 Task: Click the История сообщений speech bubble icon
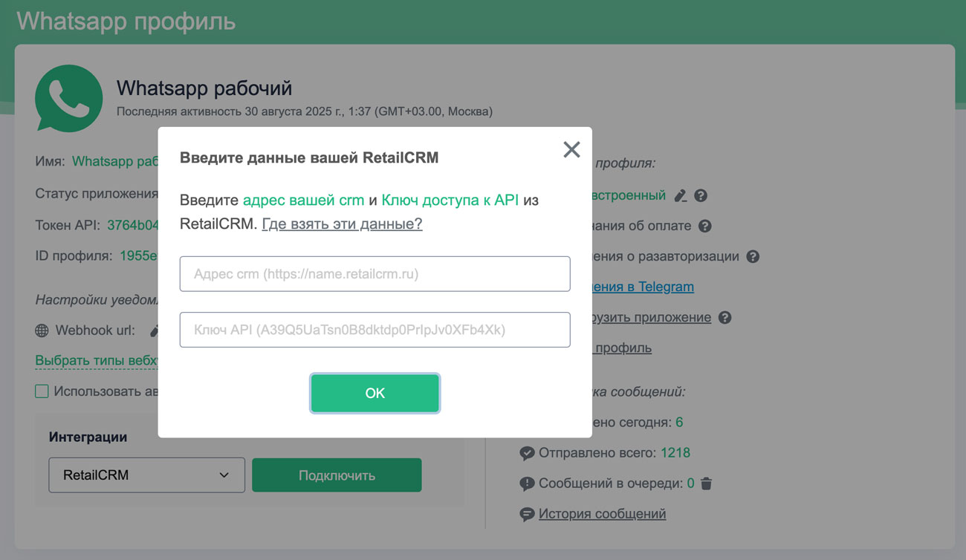click(x=527, y=514)
